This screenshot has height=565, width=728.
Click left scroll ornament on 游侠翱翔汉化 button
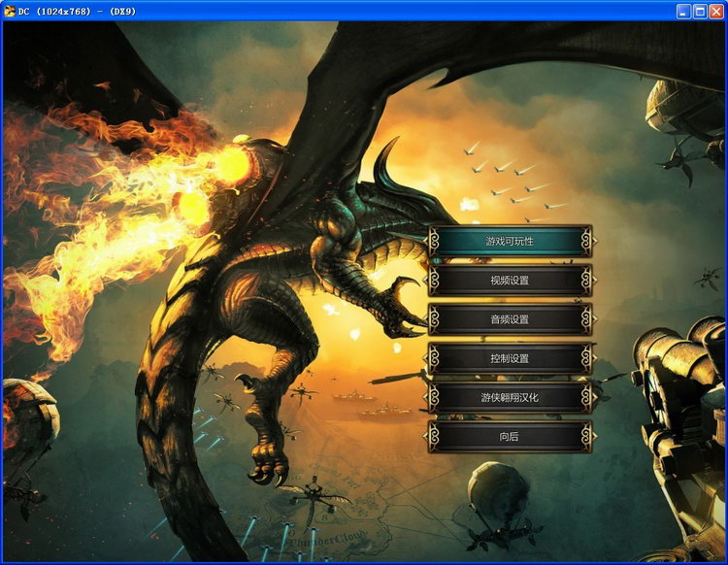pyautogui.click(x=434, y=397)
